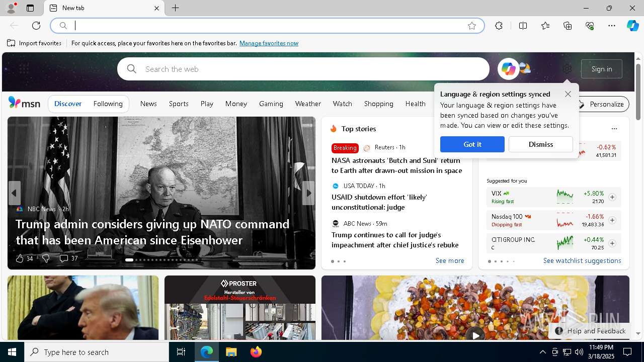Image resolution: width=644 pixels, height=362 pixels.
Task: Open USAID shutdown effort story
Action: click(x=379, y=202)
